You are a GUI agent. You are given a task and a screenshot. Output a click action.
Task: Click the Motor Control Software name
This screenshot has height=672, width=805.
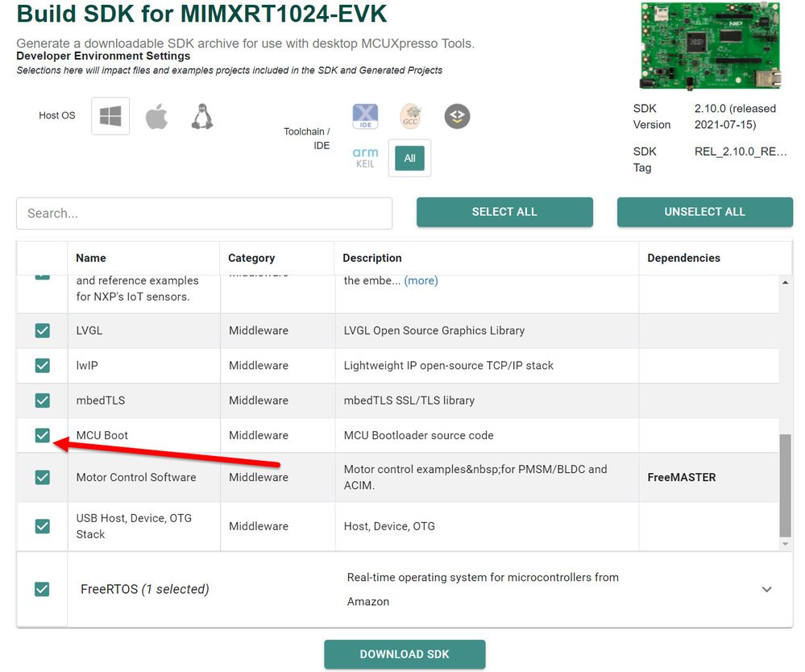point(136,478)
